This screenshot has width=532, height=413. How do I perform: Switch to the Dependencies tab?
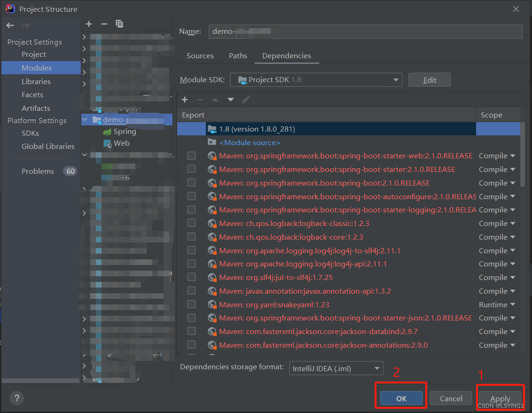pos(286,55)
